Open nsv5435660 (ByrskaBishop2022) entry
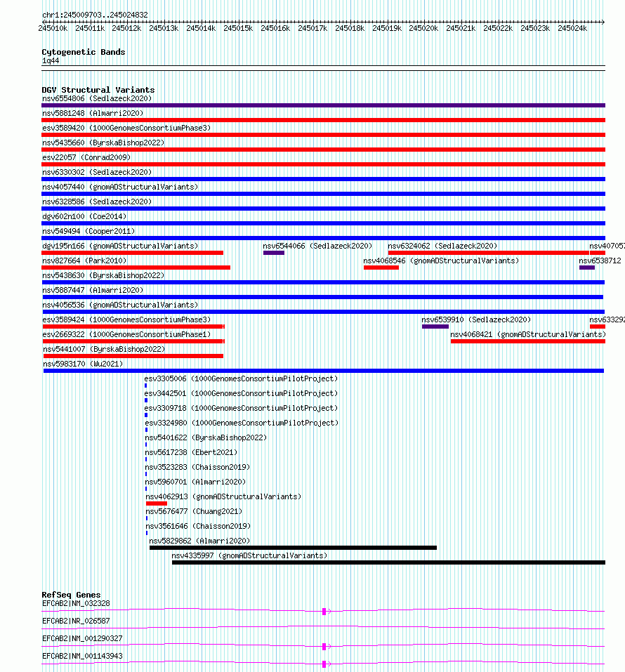Screen dimensions: 625x672 (103, 143)
